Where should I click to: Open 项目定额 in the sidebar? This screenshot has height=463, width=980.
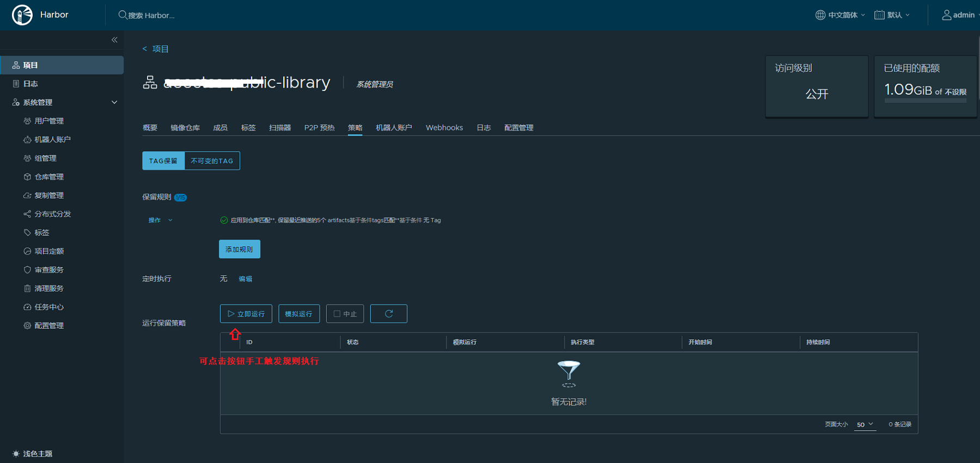pyautogui.click(x=44, y=251)
